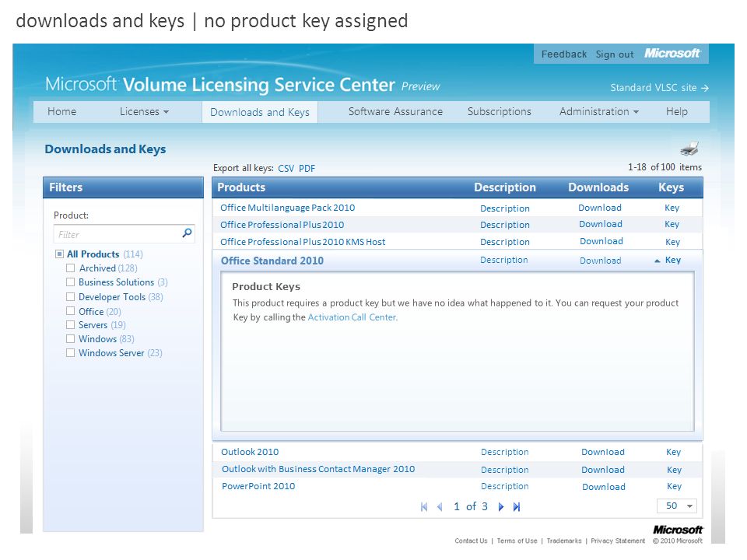Click the Feedback link
This screenshot has width=747, height=560.
(564, 54)
